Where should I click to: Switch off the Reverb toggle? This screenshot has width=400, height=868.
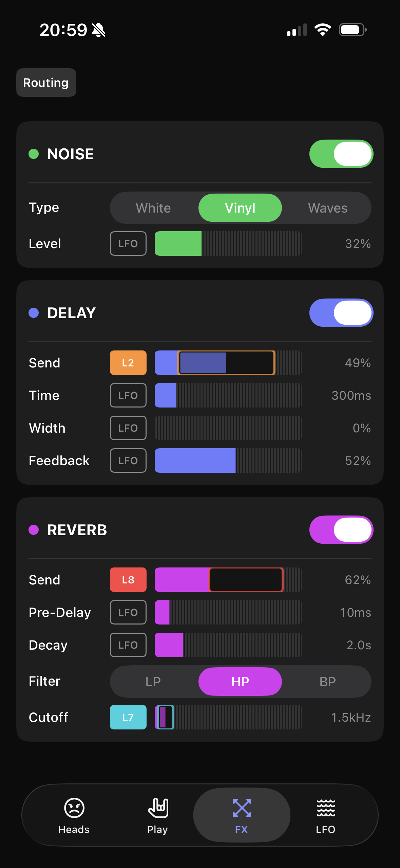pos(341,530)
